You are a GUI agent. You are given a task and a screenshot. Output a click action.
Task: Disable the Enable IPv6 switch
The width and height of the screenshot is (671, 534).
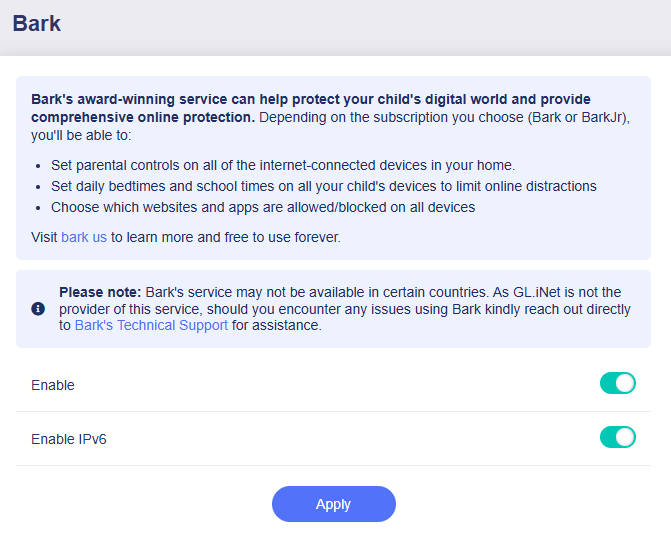618,437
